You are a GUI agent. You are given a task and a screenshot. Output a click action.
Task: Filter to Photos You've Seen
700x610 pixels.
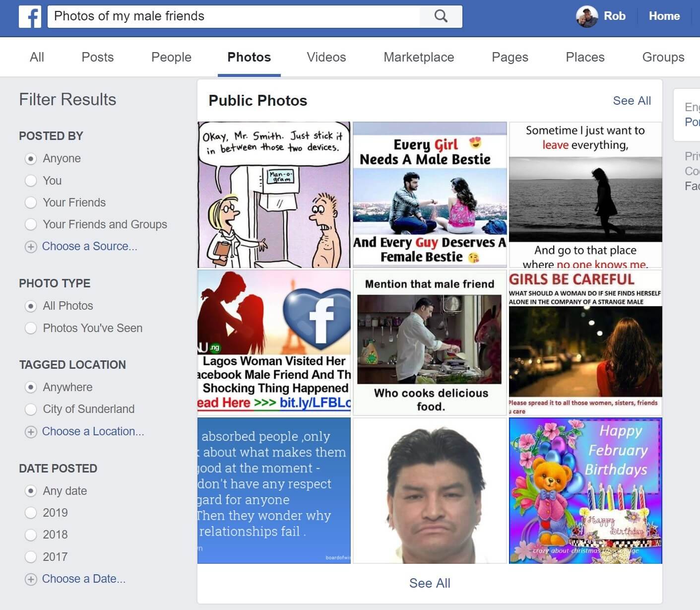click(31, 328)
